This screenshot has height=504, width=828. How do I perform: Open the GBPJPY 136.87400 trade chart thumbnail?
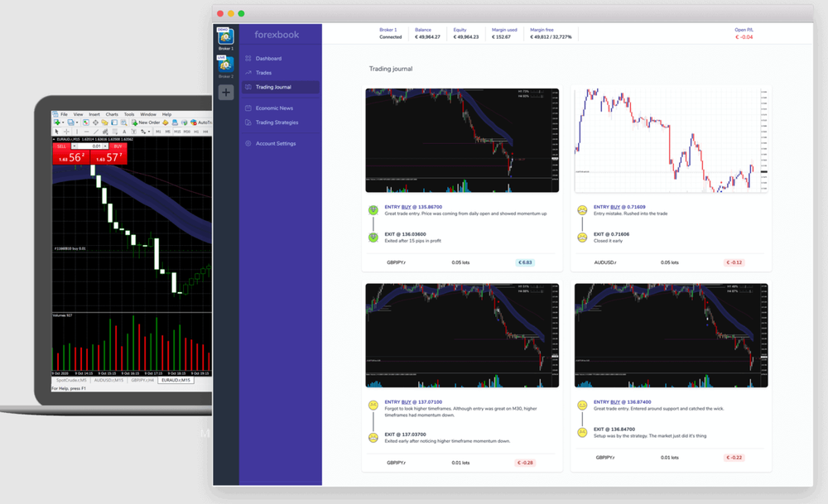(x=672, y=336)
